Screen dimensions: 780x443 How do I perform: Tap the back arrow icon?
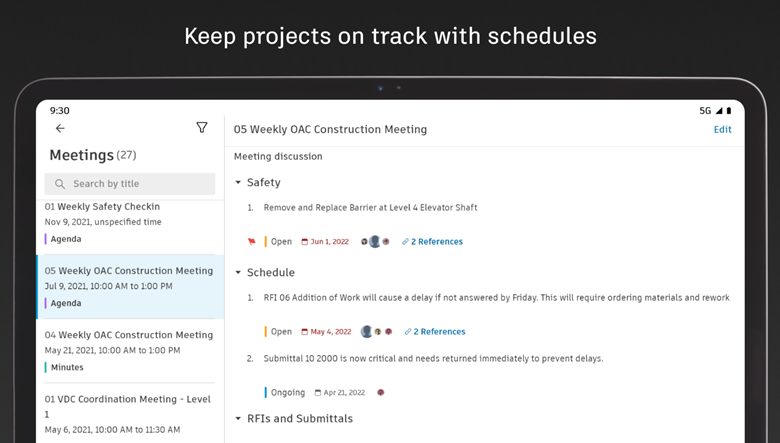click(60, 129)
